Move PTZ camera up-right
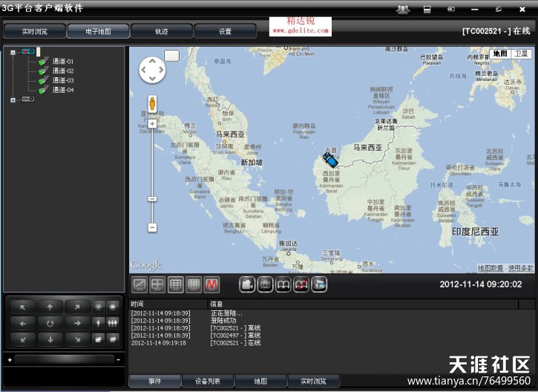The width and height of the screenshot is (538, 392). pos(77,307)
